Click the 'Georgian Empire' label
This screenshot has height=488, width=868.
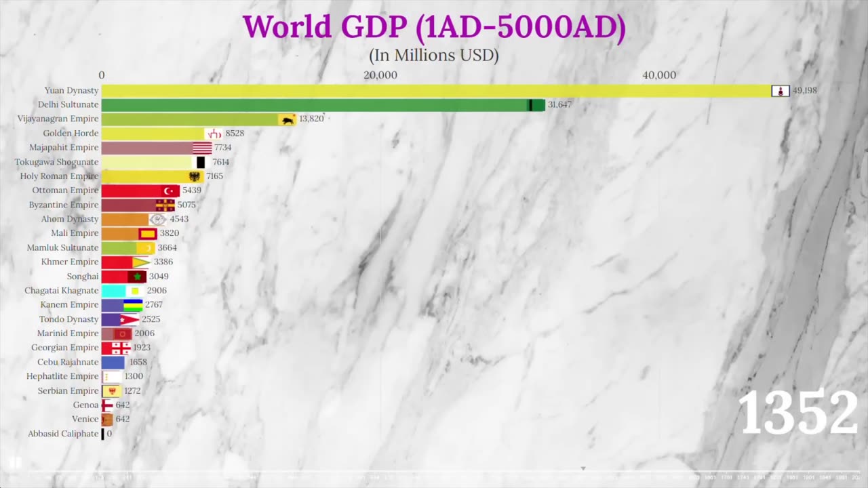pos(64,348)
